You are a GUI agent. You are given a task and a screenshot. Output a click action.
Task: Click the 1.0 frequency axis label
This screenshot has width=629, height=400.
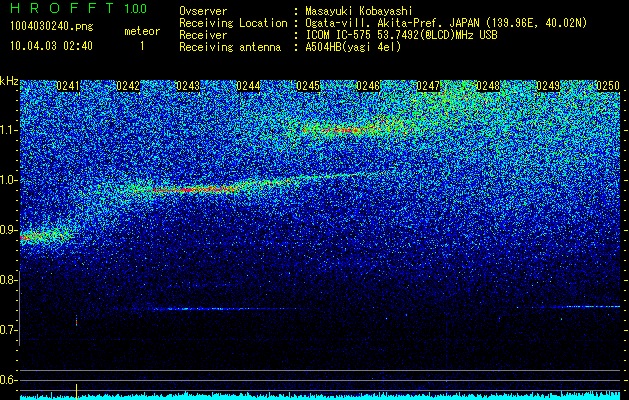coord(9,180)
